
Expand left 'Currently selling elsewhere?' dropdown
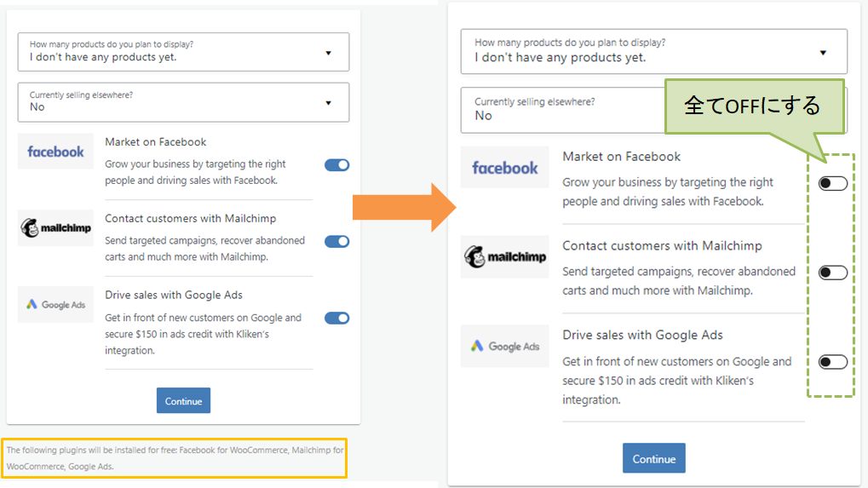pos(183,102)
